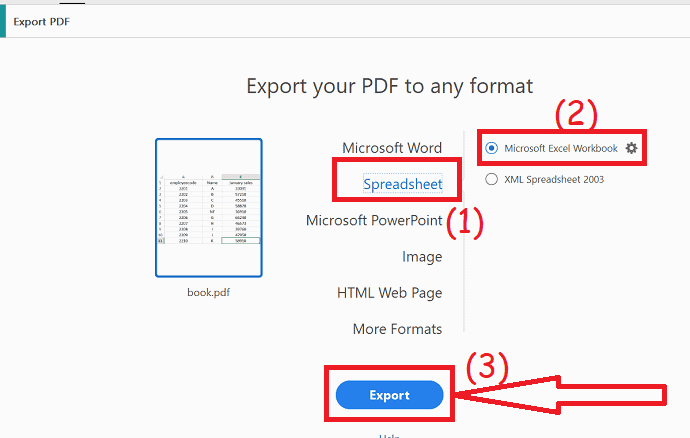Image resolution: width=690 pixels, height=438 pixels.
Task: Click the red arrow pointing at Export
Action: 561,394
